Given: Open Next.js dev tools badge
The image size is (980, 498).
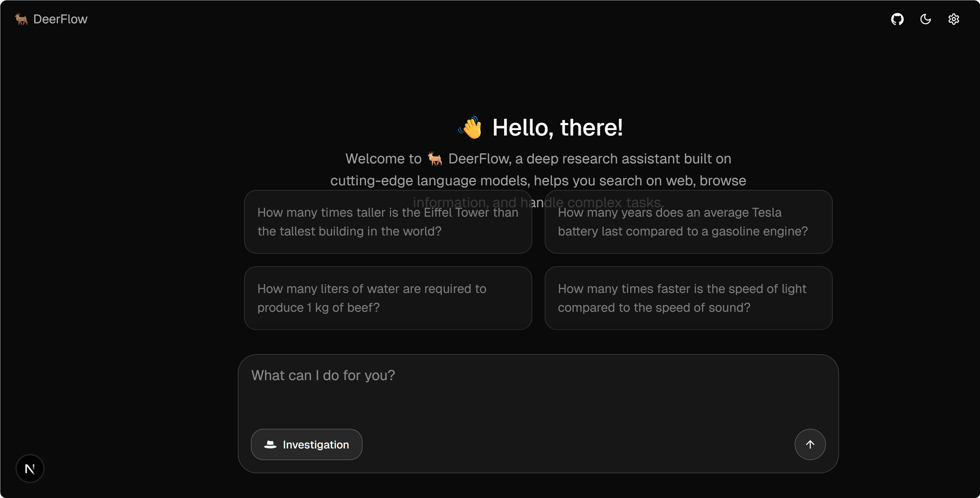Looking at the screenshot, I should 30,468.
